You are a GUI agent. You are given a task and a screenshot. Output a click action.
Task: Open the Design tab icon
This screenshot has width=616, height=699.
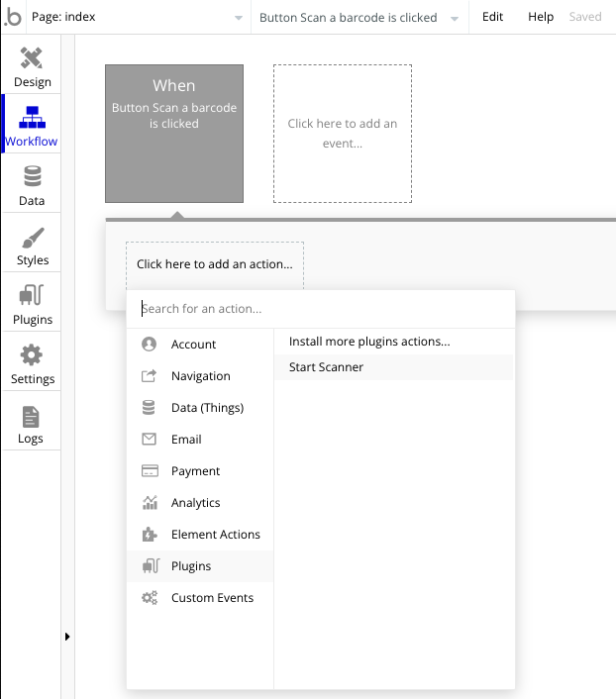[32, 58]
